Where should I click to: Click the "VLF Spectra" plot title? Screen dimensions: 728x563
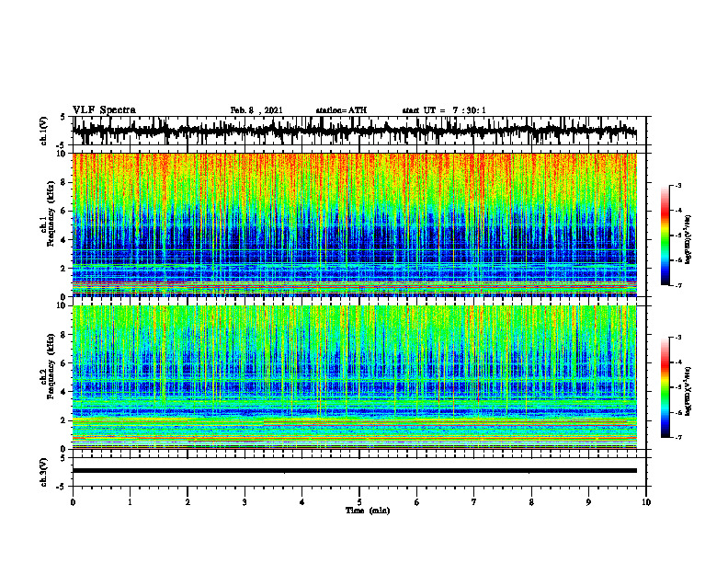tap(104, 110)
